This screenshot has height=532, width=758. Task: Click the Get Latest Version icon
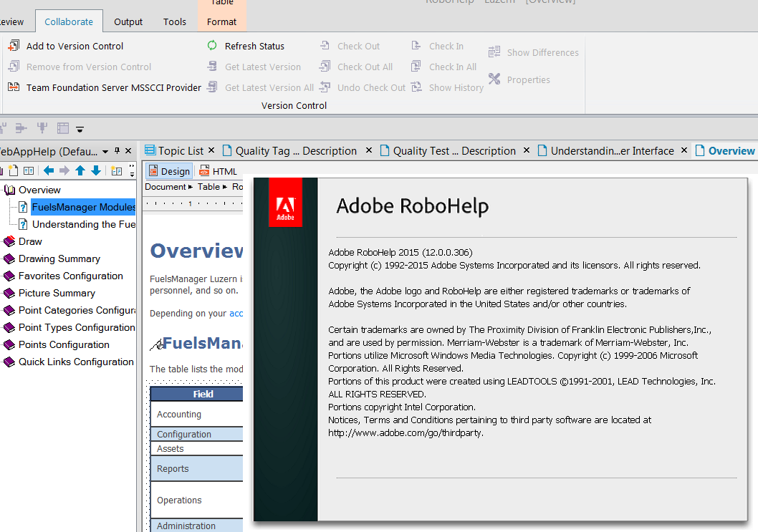212,66
